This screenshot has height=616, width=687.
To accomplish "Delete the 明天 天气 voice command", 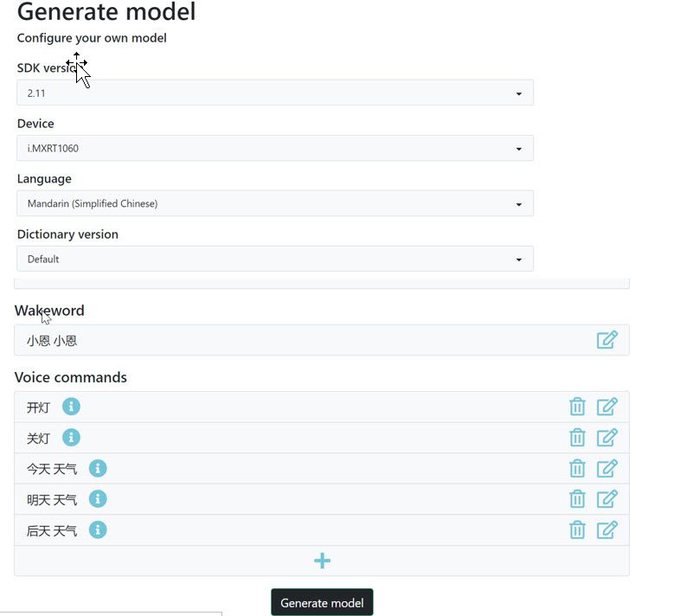I will coord(577,499).
